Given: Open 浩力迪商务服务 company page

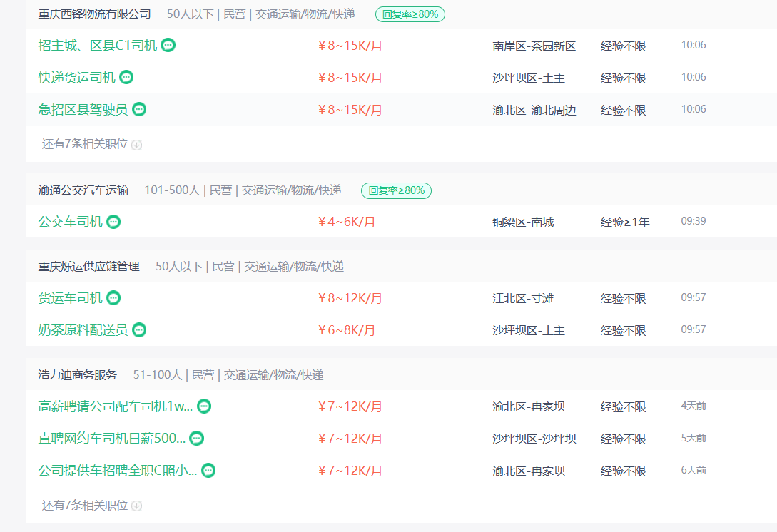Looking at the screenshot, I should [77, 374].
